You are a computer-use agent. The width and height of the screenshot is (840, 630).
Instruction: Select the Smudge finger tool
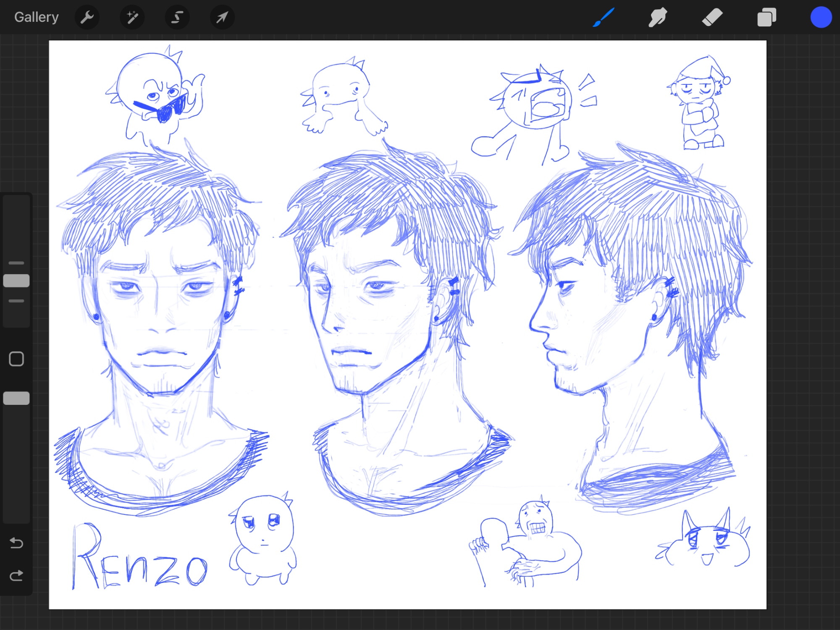point(657,17)
